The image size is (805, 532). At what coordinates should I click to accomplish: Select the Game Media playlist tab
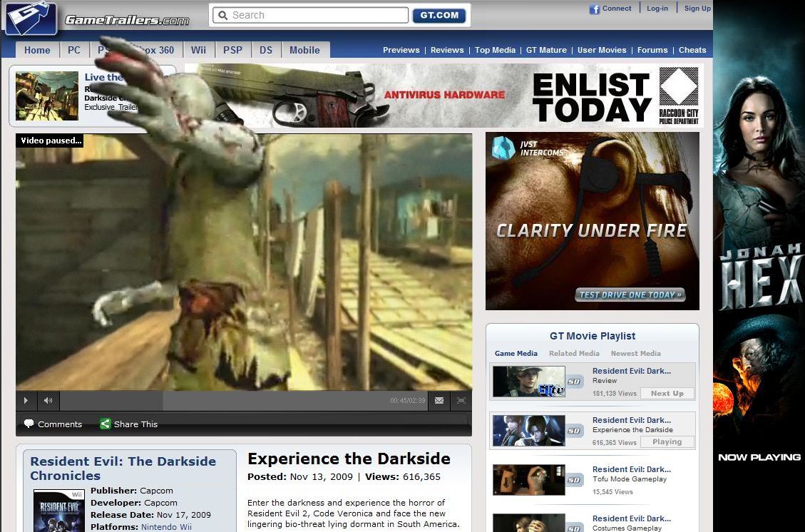[x=516, y=353]
